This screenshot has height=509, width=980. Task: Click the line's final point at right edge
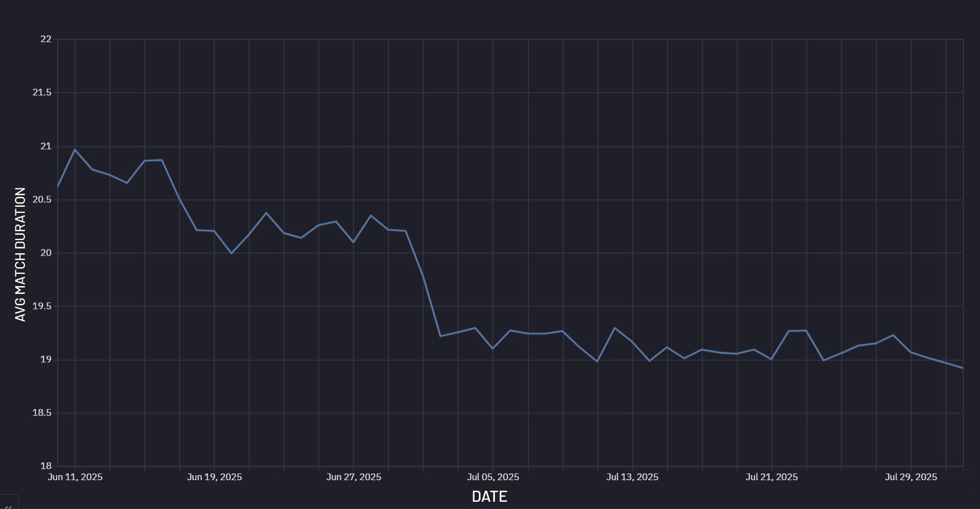[x=962, y=368]
